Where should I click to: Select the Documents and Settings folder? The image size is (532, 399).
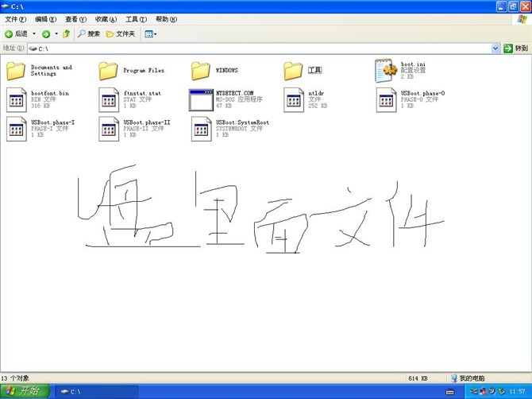click(16, 71)
